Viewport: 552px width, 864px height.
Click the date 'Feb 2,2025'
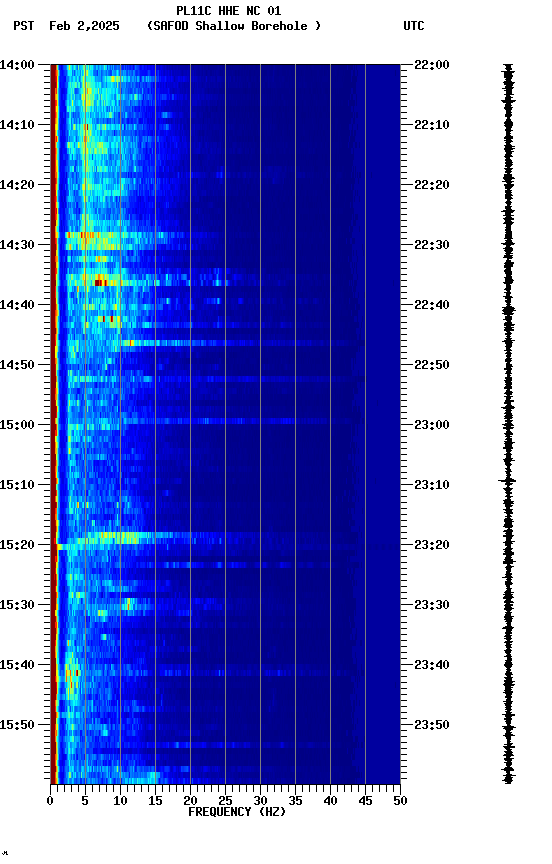point(84,26)
